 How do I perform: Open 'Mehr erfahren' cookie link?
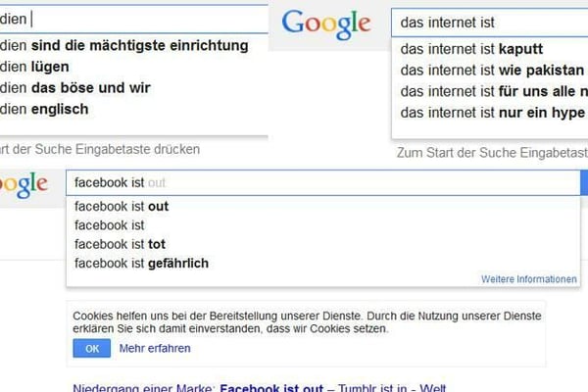pyautogui.click(x=155, y=348)
